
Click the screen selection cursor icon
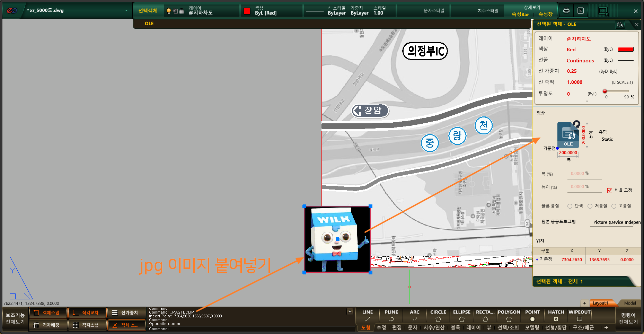coord(603,11)
